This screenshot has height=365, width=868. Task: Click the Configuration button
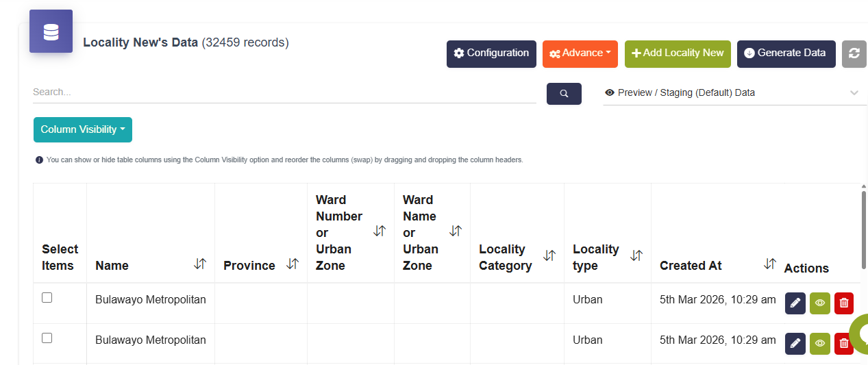491,54
